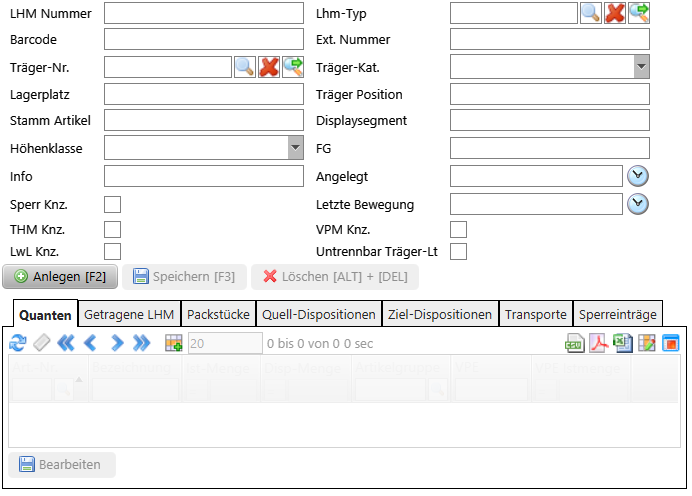692x496 pixels.
Task: Export the table as CSV
Action: (x=574, y=343)
